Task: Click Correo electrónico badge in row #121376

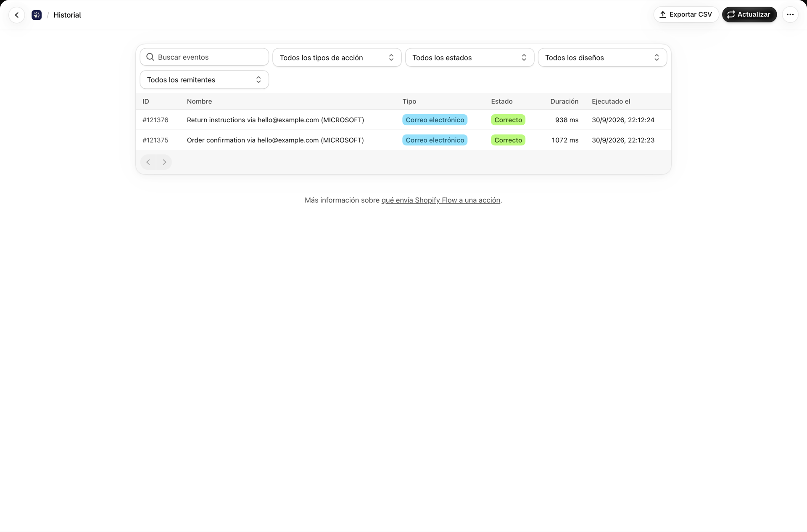Action: pyautogui.click(x=435, y=120)
